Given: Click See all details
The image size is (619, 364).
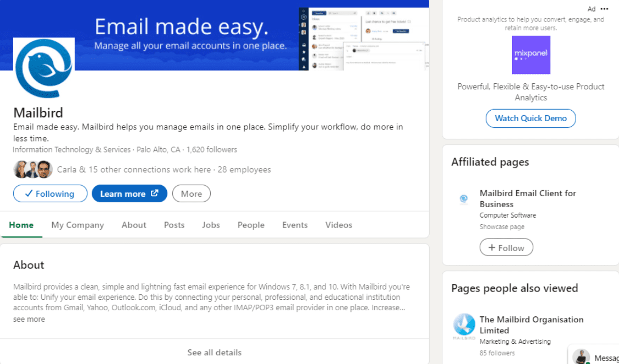Looking at the screenshot, I should [x=215, y=352].
